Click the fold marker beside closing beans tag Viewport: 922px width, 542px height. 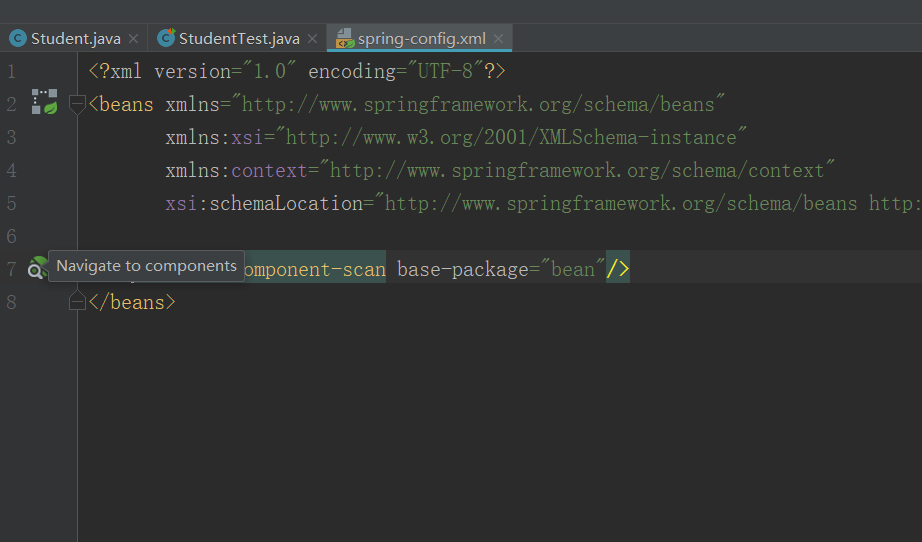point(77,301)
